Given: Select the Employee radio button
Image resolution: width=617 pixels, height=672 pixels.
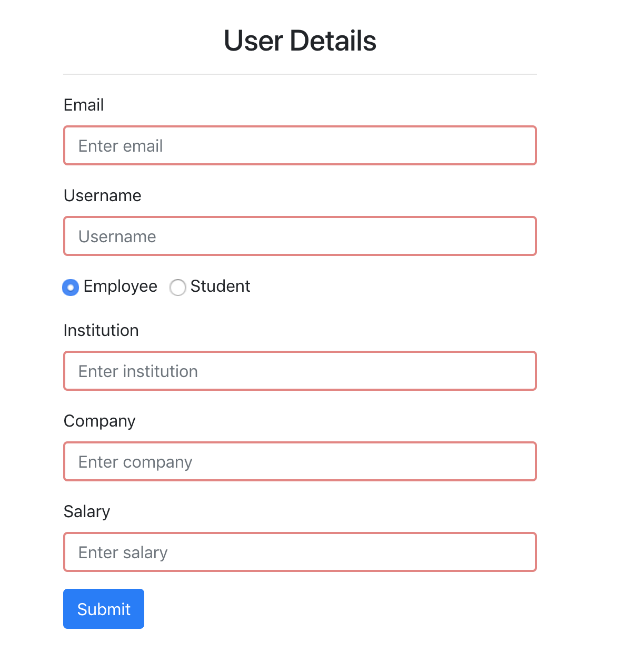Looking at the screenshot, I should tap(71, 288).
